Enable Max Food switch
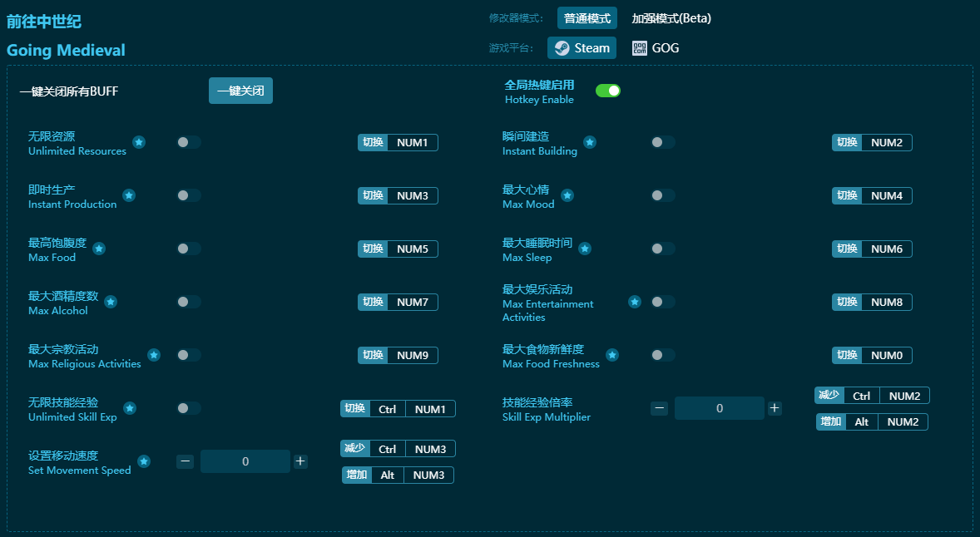The image size is (980, 537). tap(188, 249)
